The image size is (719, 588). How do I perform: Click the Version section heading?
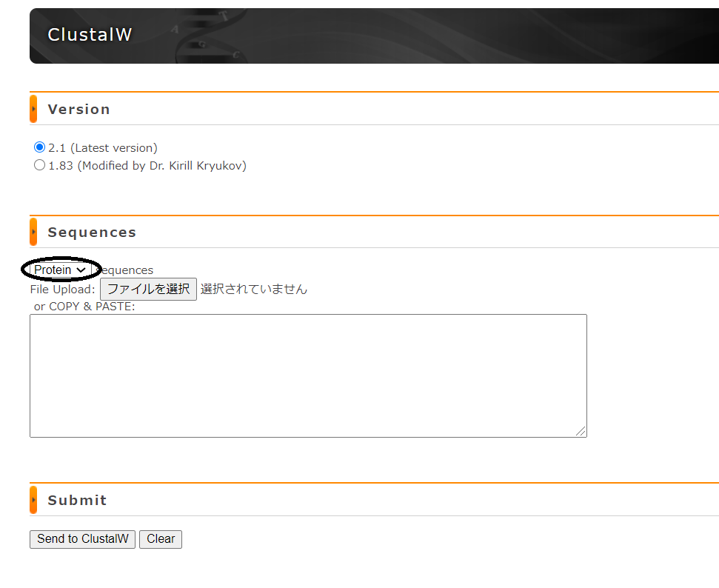coord(79,109)
